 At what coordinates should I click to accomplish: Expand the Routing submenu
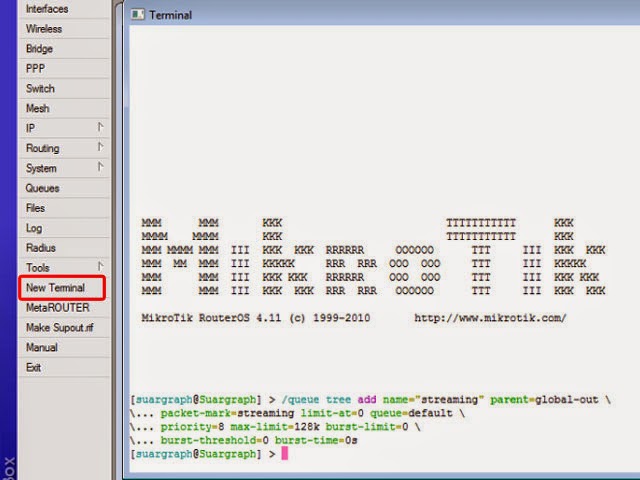[x=64, y=148]
